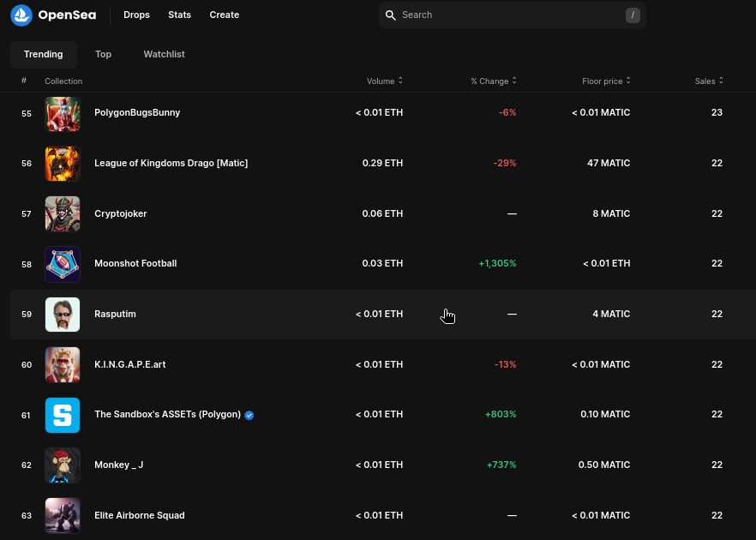Click the # rank column header

tap(24, 80)
